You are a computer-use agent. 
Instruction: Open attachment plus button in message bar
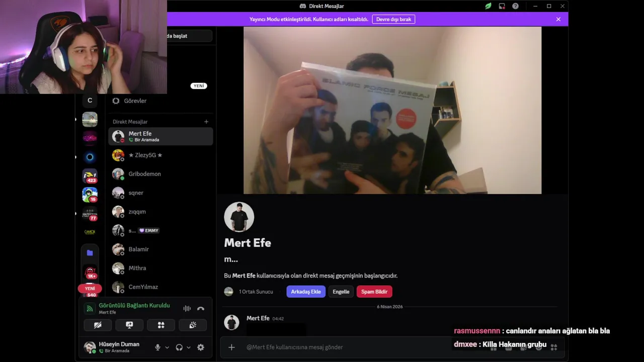click(x=231, y=347)
